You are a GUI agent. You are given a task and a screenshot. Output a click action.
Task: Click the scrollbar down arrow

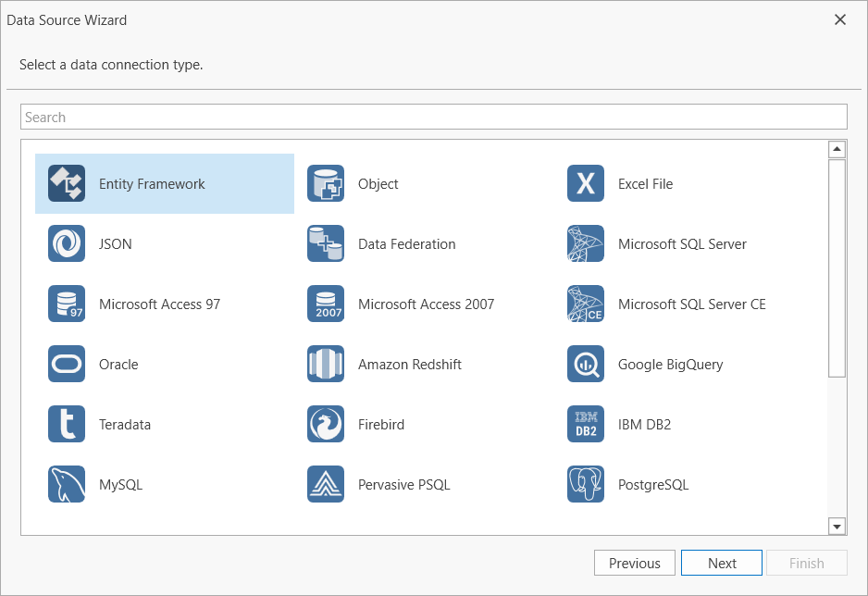[837, 526]
